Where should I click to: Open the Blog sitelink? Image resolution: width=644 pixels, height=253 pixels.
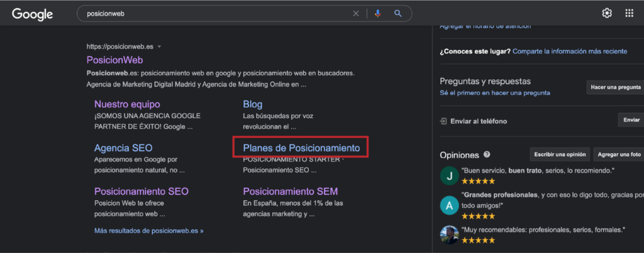pos(253,104)
